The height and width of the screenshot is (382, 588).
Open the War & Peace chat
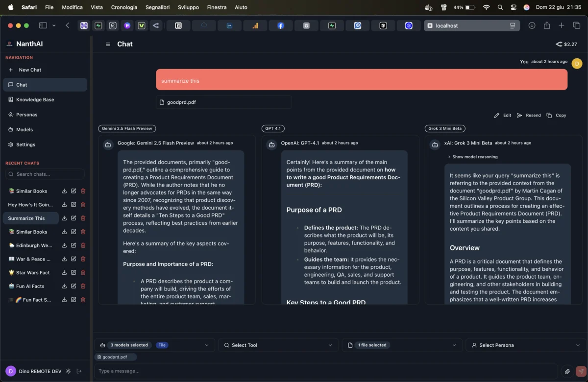point(30,259)
